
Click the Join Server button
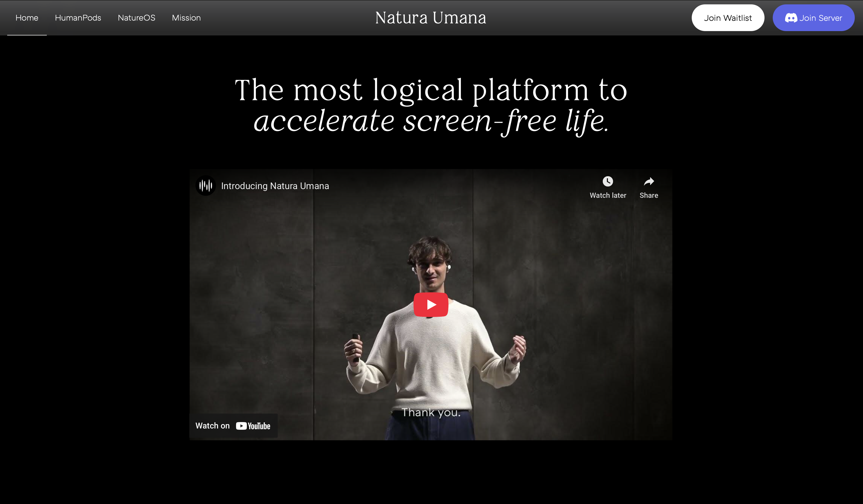(x=814, y=18)
